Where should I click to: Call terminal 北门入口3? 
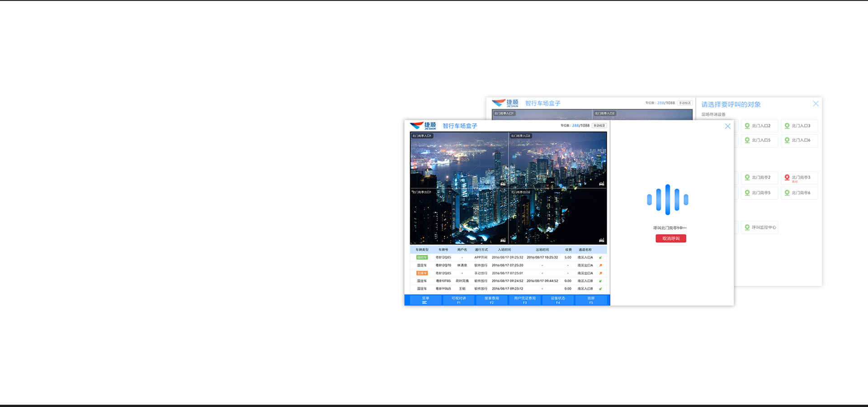pyautogui.click(x=799, y=126)
